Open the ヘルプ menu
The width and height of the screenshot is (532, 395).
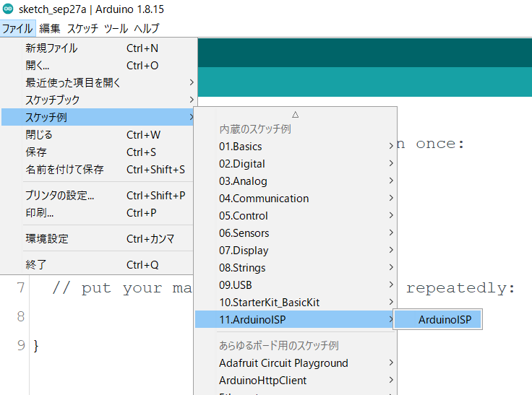pos(147,28)
